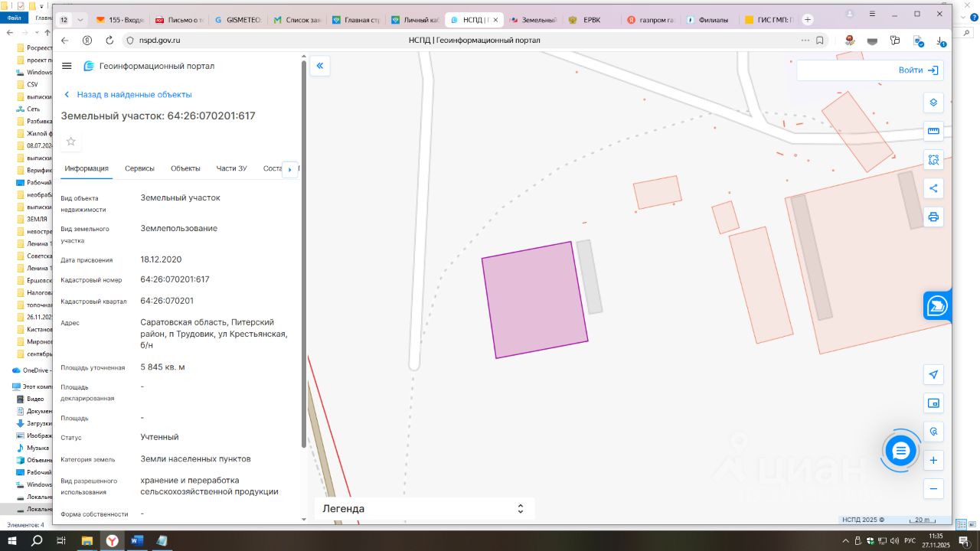Go back in the browser
This screenshot has height=551, width=980.
tap(64, 41)
